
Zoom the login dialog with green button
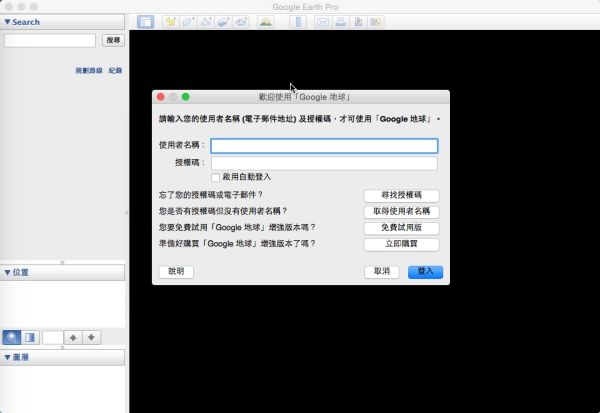(x=186, y=97)
